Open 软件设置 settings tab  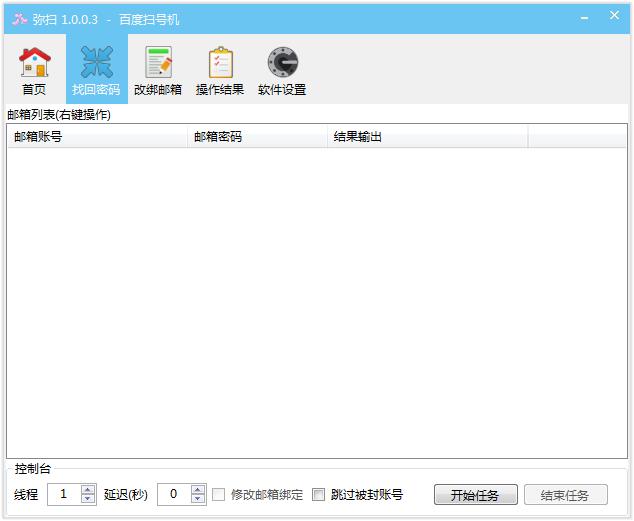[x=282, y=70]
